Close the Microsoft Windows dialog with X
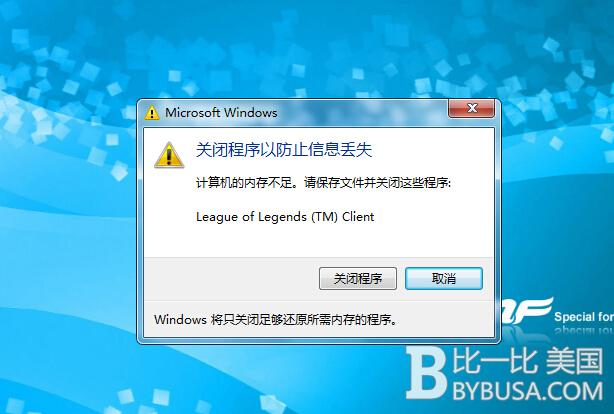Screen dimensions: 614x414 472,108
